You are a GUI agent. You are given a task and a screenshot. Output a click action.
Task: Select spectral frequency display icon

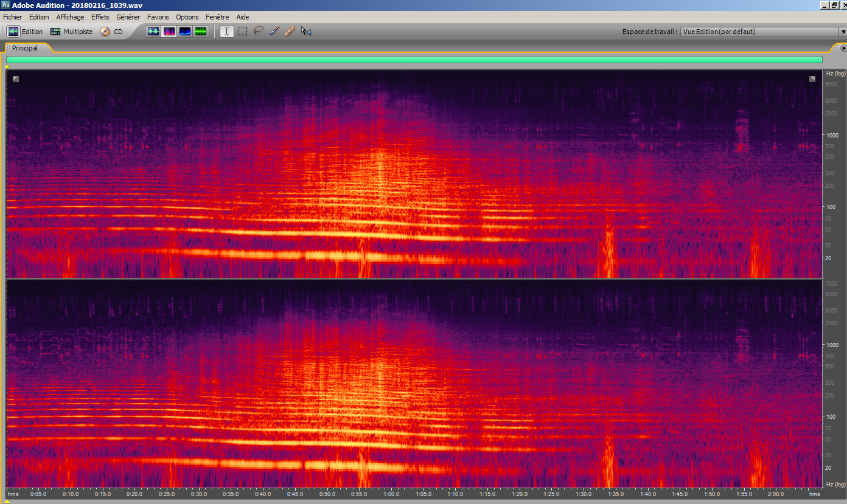(169, 32)
